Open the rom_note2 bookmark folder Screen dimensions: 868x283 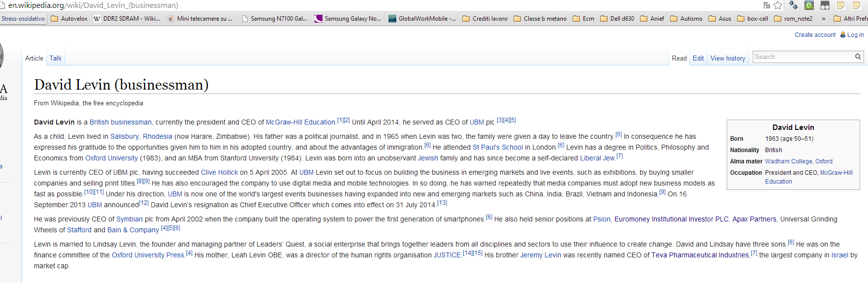[793, 19]
